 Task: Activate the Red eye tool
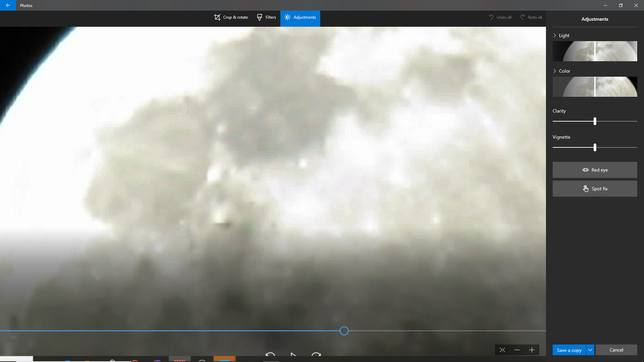point(595,170)
